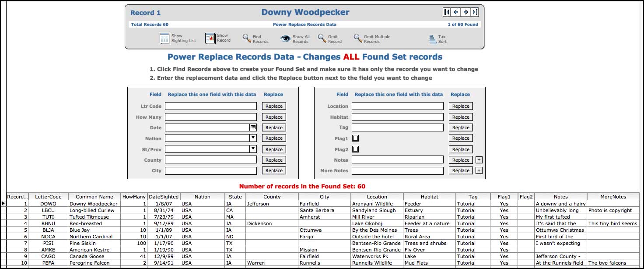Click the MoreNotes column header
This screenshot has height=269, width=644.
(x=613, y=197)
